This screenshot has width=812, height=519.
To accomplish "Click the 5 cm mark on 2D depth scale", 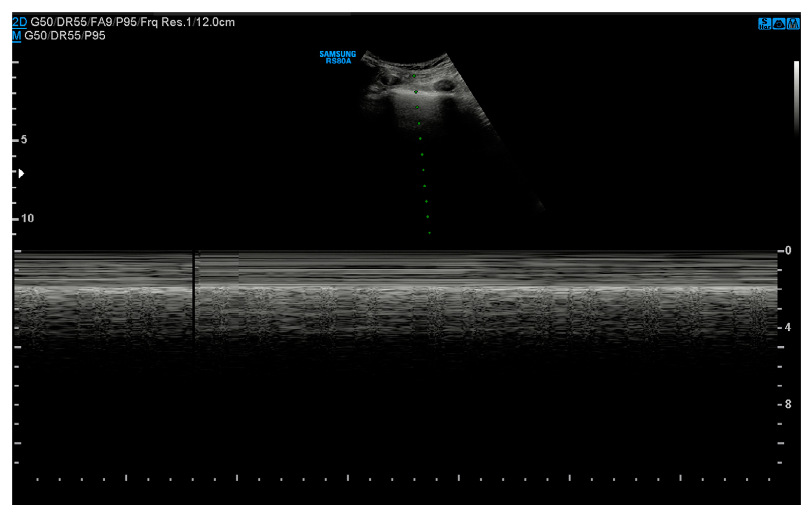I will coord(23,139).
